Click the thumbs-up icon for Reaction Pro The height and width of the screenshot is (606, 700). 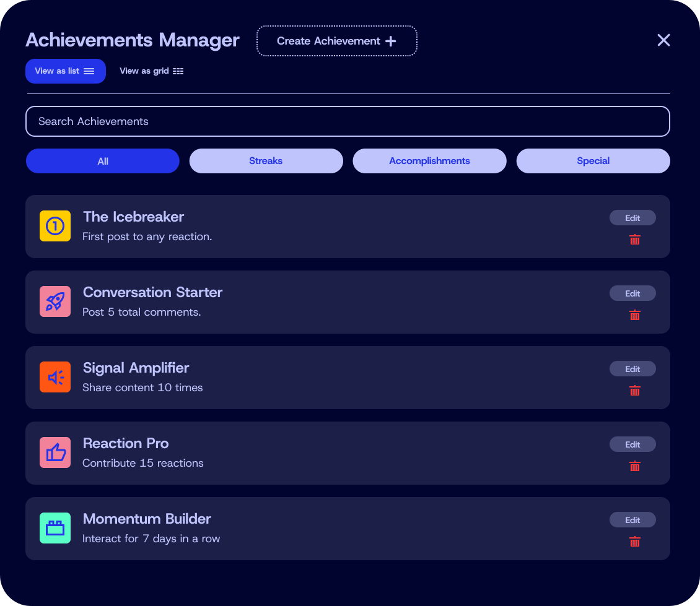pyautogui.click(x=55, y=452)
